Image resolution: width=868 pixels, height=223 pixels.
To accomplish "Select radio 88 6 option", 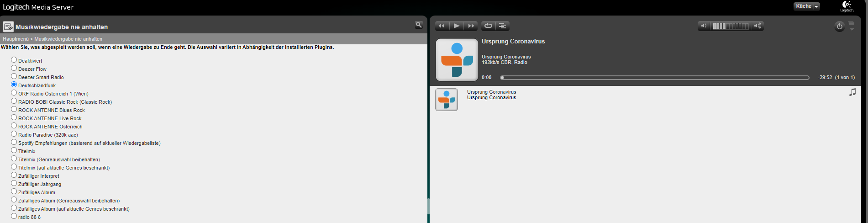I will pos(14,216).
